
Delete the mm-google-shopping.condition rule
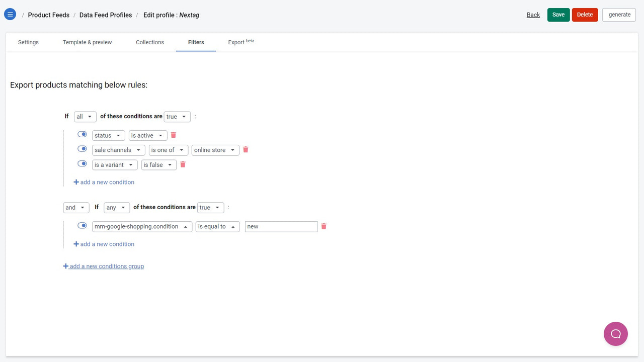tap(324, 226)
